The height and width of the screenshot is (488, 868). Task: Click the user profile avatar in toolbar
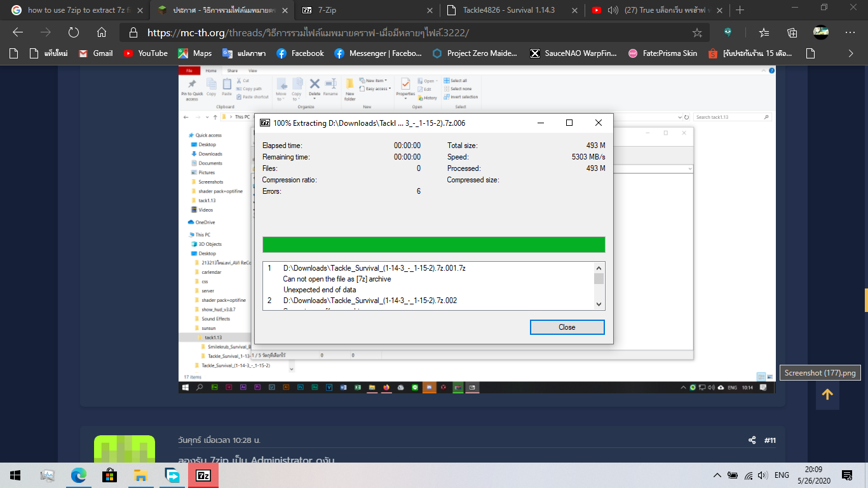(x=821, y=32)
